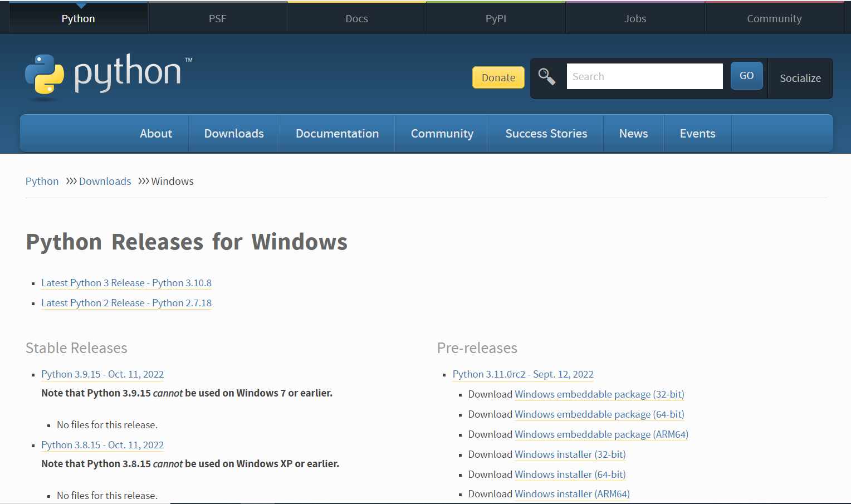851x504 pixels.
Task: Click the yellow Donate button
Action: (x=498, y=77)
